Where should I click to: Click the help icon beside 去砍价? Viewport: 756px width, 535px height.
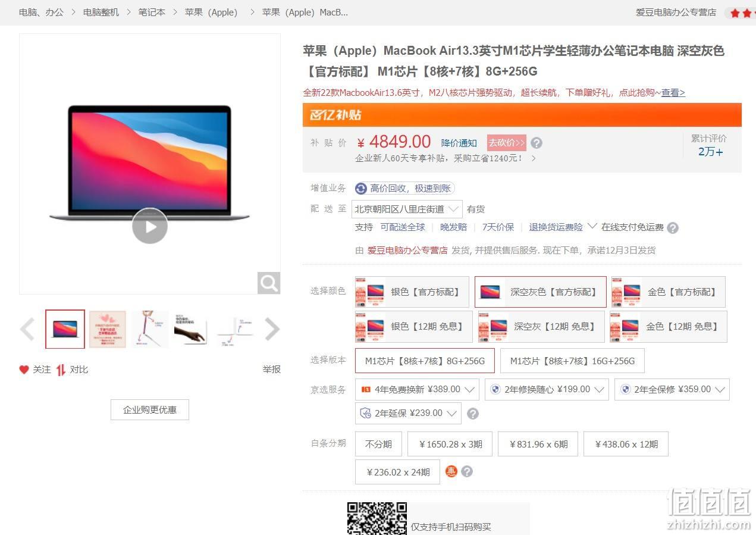click(537, 143)
